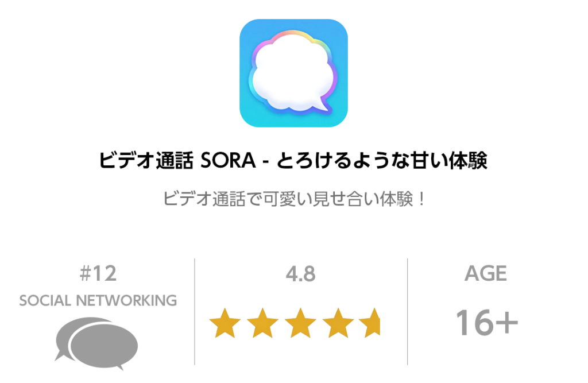Open the app title ビデオ通話 SORA heading

pyautogui.click(x=293, y=161)
